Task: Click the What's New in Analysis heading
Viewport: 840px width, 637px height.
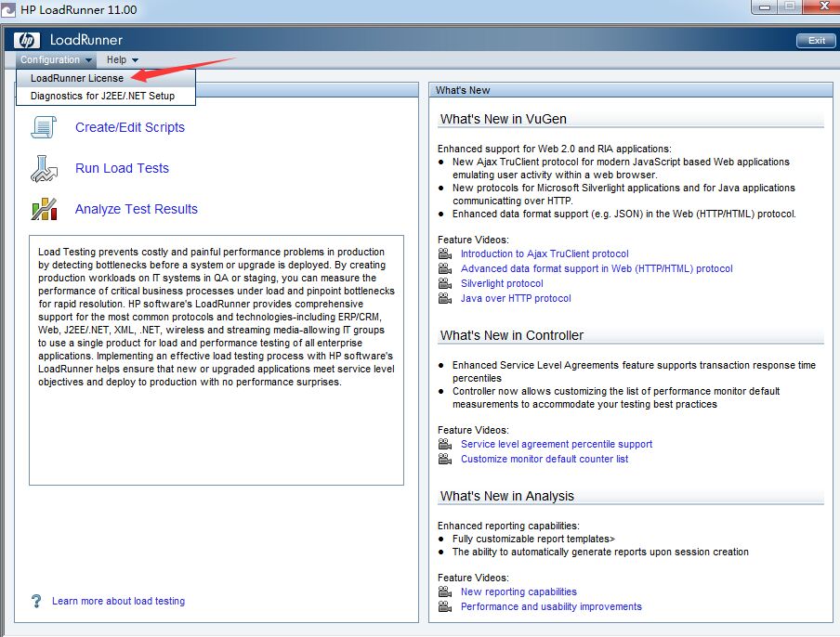Action: (506, 496)
